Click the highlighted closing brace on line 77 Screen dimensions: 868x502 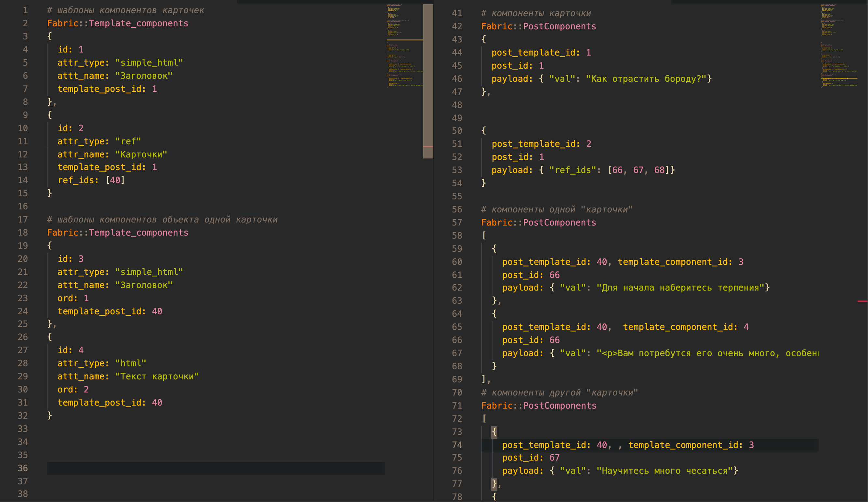tap(494, 483)
